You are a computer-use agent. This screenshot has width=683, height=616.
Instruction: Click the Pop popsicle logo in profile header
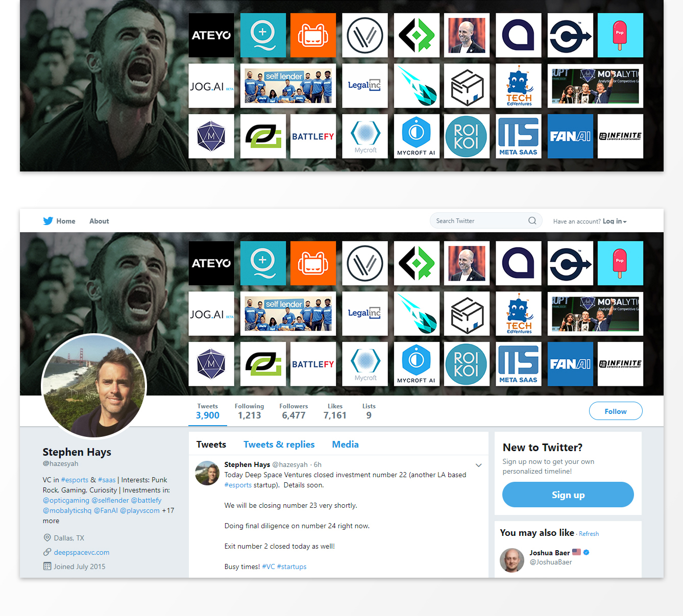[x=620, y=263]
